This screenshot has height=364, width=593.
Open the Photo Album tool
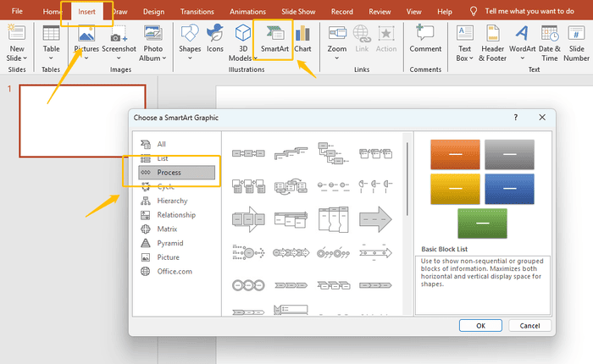coord(153,42)
